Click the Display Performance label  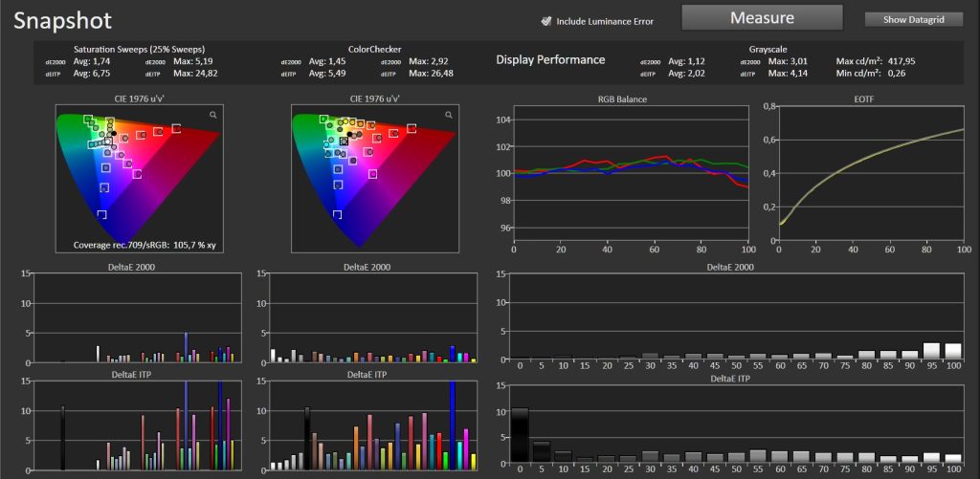(x=550, y=60)
